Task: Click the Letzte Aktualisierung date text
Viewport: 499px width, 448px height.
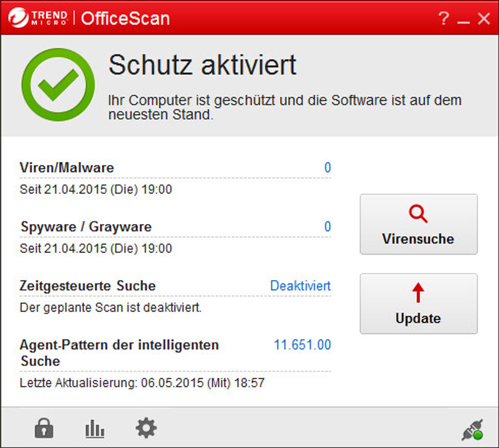Action: click(x=142, y=383)
